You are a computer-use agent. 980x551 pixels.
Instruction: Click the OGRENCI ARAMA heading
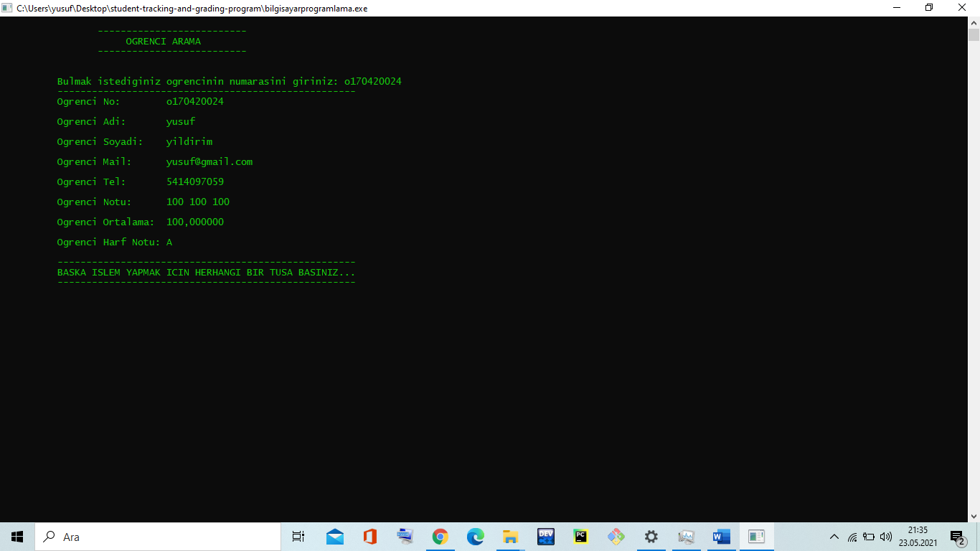tap(164, 41)
